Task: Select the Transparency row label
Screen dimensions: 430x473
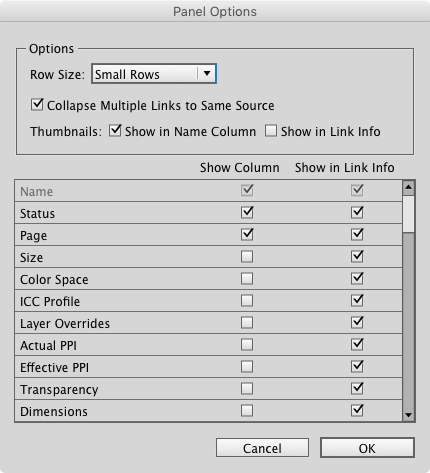Action: click(x=59, y=389)
